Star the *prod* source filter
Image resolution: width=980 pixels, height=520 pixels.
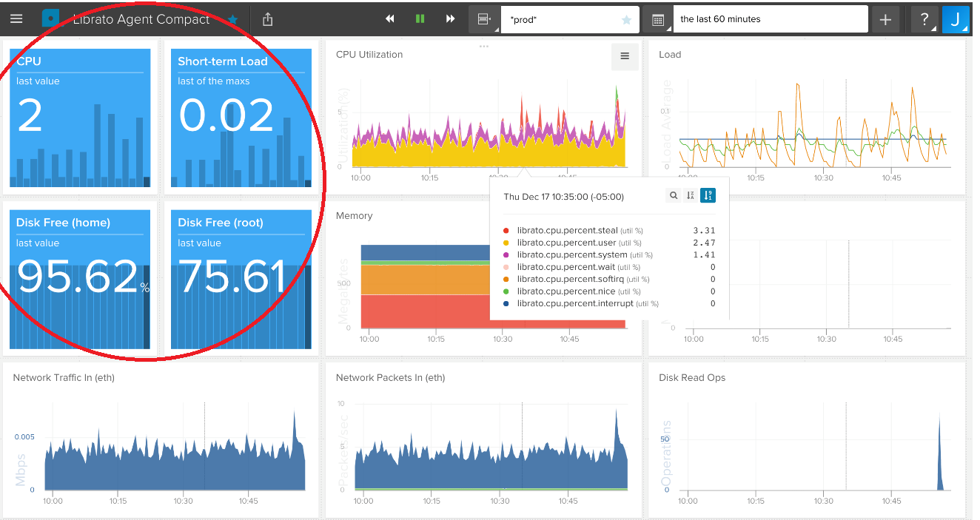(627, 20)
